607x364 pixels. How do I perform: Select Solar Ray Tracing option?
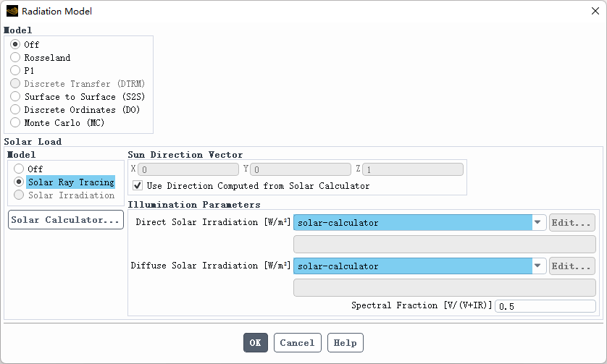(19, 182)
